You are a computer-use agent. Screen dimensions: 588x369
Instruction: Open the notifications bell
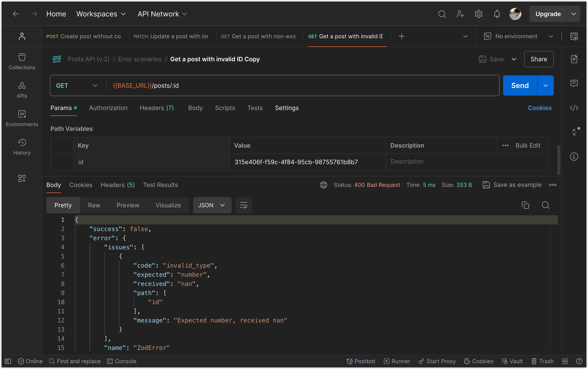click(497, 14)
